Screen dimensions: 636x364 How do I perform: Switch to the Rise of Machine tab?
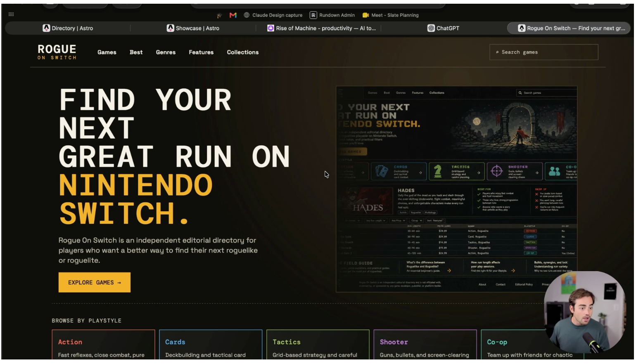[x=321, y=28]
